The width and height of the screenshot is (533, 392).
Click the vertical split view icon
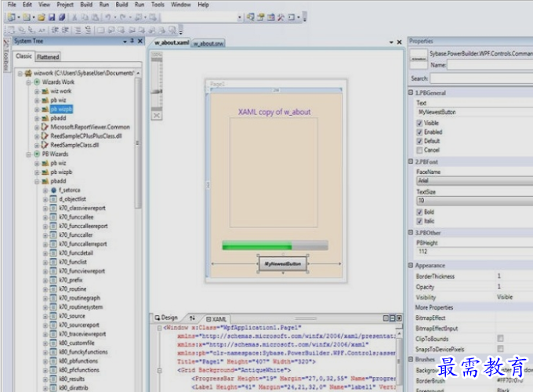click(x=386, y=318)
